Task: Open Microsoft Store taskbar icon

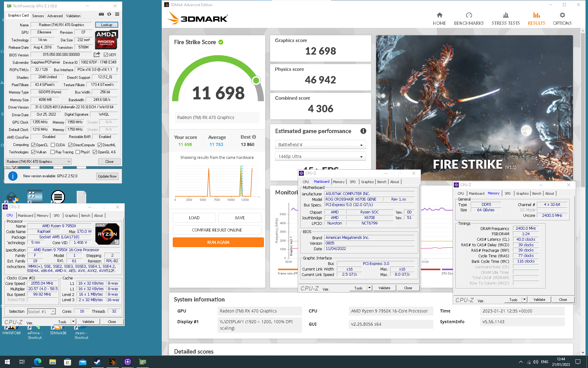Action: [x=68, y=362]
